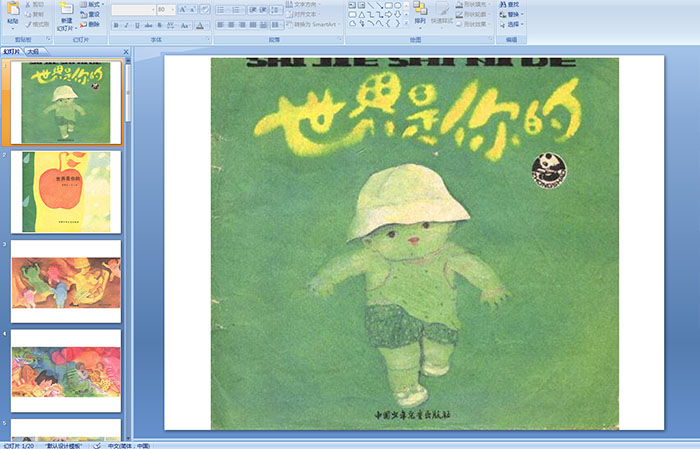Select the Arrow line shape
Image resolution: width=700 pixels, height=449 pixels.
pyautogui.click(x=379, y=5)
